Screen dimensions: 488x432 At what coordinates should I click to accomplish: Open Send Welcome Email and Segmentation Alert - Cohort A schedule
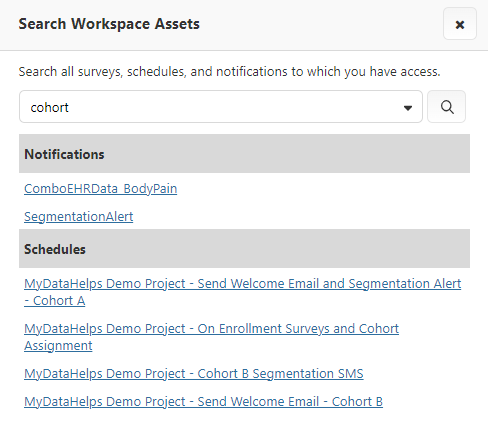point(242,292)
